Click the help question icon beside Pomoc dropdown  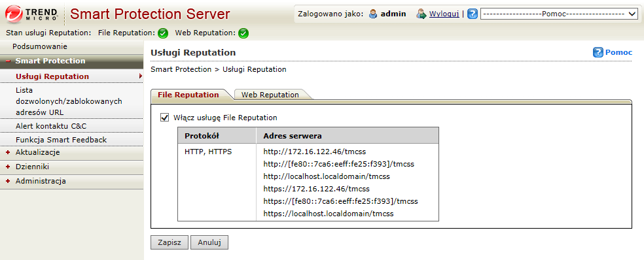pos(473,14)
